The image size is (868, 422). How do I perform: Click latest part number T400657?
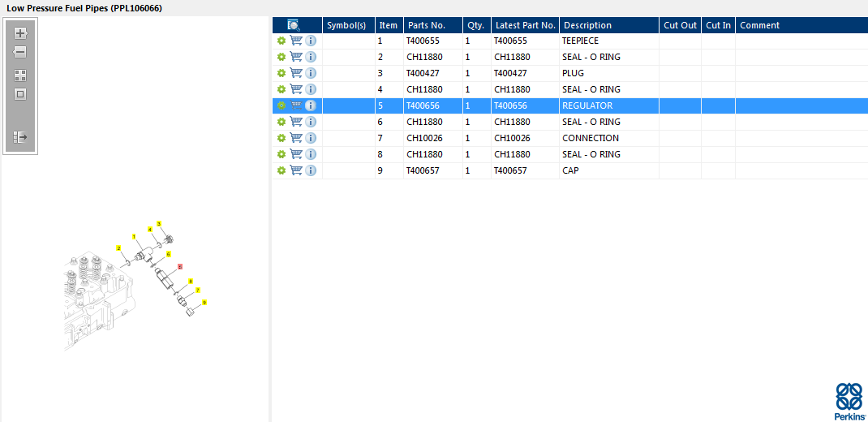point(510,170)
